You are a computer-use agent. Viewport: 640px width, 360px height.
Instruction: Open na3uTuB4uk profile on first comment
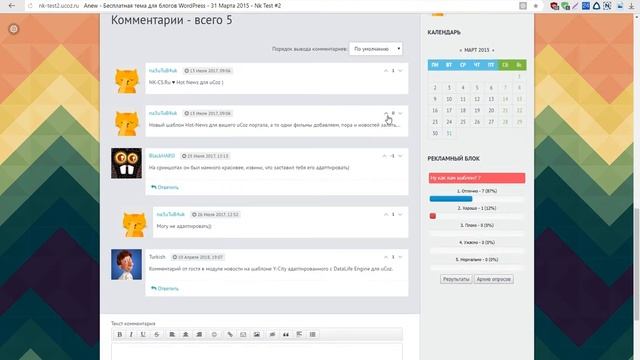163,71
